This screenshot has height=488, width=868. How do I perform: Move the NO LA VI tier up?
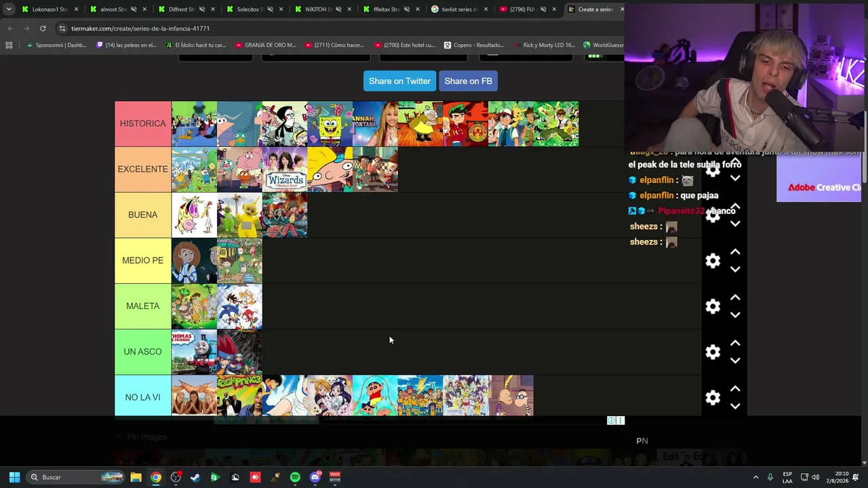pyautogui.click(x=735, y=388)
